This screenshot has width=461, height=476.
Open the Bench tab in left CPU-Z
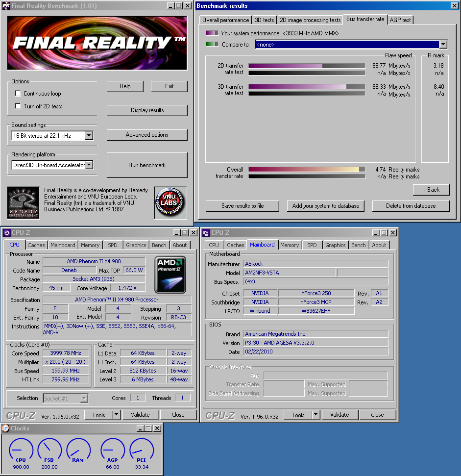[x=159, y=245]
